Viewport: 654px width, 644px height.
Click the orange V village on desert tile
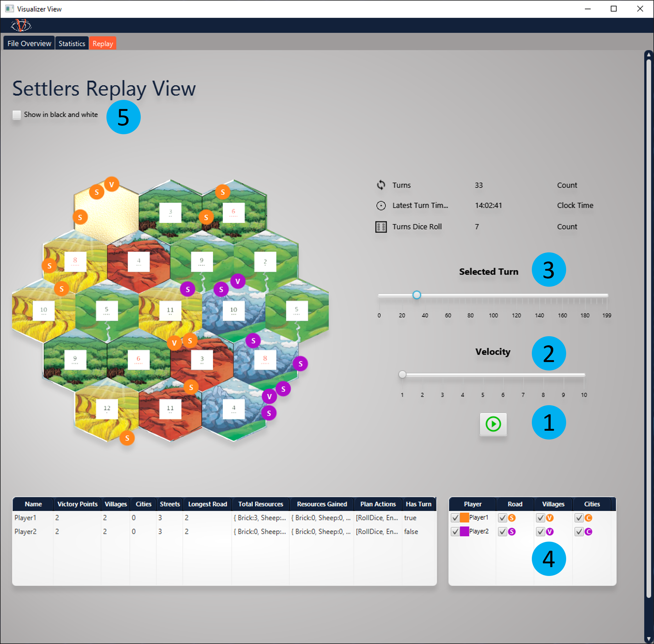click(x=111, y=184)
